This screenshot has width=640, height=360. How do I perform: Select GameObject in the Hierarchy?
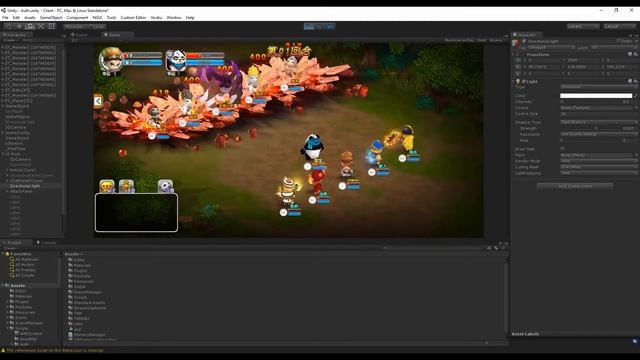(x=17, y=138)
